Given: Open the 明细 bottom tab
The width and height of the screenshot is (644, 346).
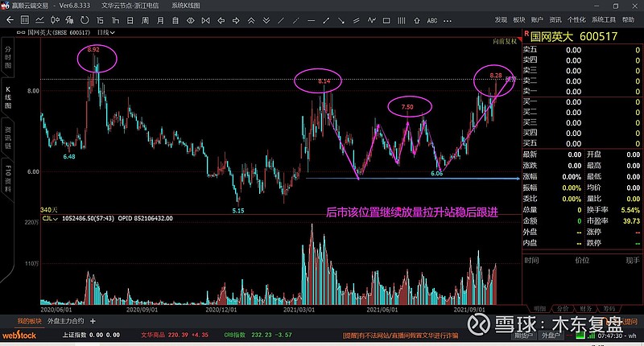Looking at the screenshot, I should click(x=539, y=309).
